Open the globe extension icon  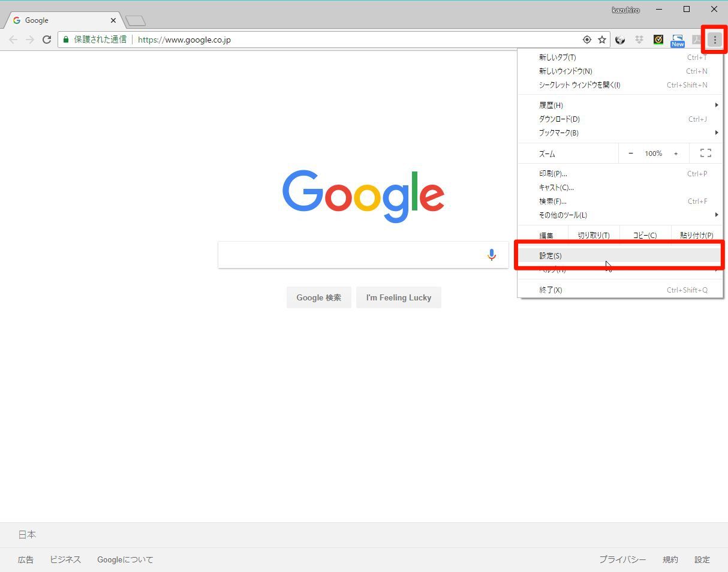coord(620,40)
